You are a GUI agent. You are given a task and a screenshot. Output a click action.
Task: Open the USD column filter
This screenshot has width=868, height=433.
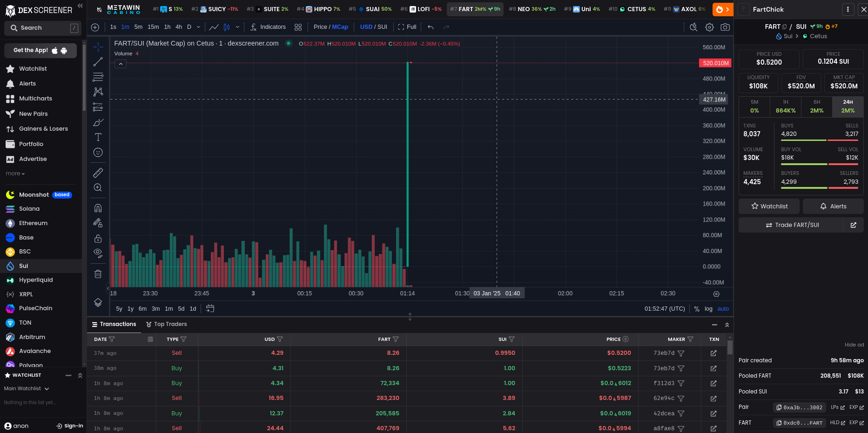(280, 339)
